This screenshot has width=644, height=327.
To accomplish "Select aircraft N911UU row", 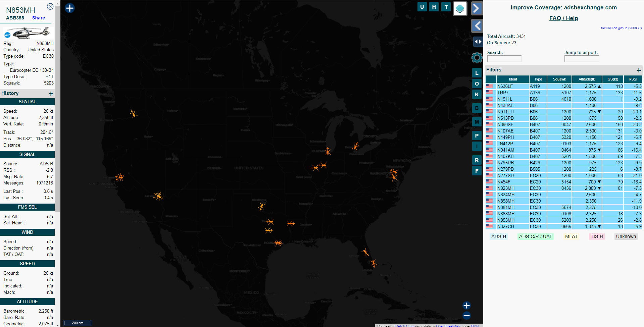I will point(564,112).
